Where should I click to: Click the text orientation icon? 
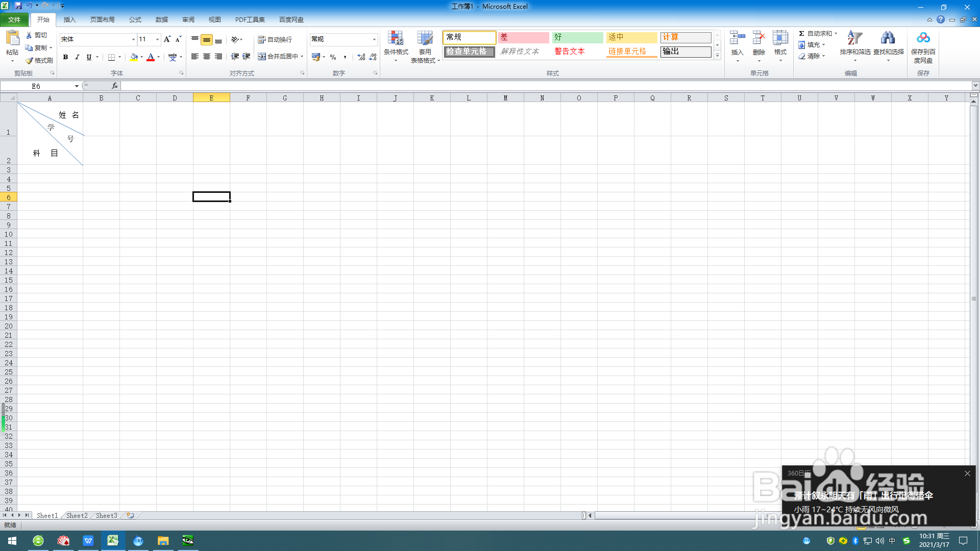coord(235,39)
